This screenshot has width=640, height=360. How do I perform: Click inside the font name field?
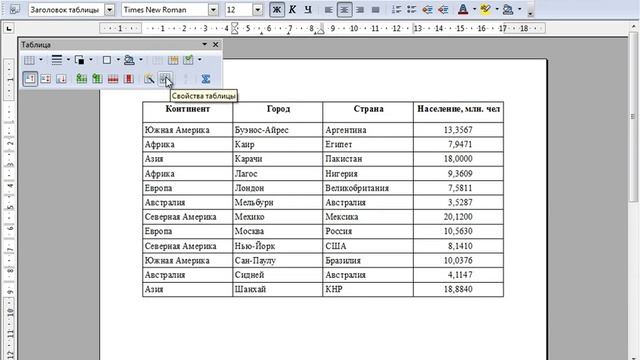165,9
